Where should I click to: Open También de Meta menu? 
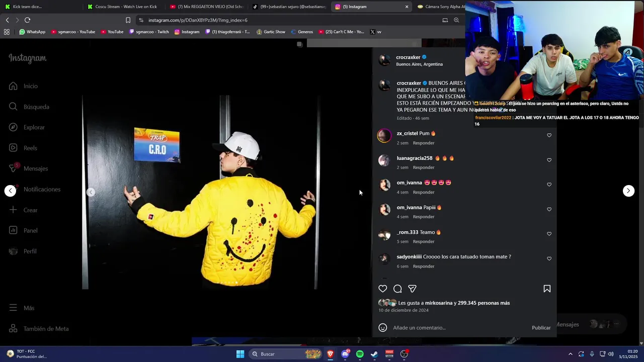39,328
